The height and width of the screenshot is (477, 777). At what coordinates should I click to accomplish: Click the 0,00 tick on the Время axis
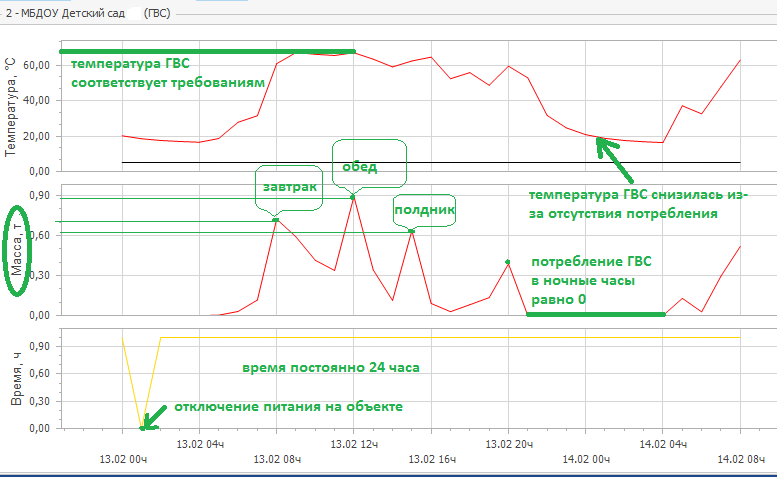click(39, 428)
